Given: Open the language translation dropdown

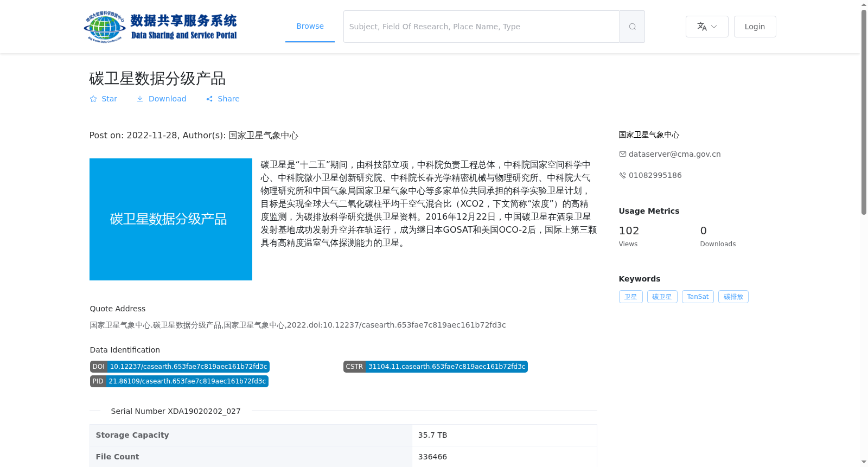Looking at the screenshot, I should [707, 27].
